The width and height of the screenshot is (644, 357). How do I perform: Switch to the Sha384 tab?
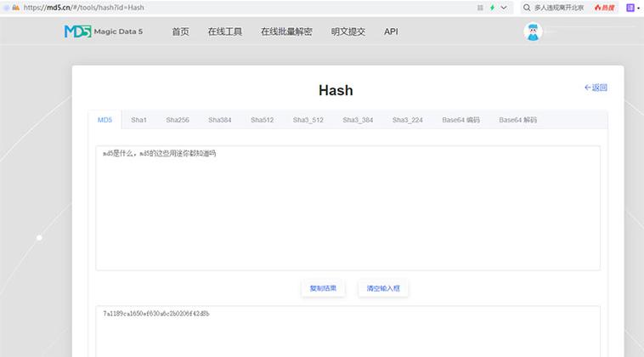click(x=220, y=120)
